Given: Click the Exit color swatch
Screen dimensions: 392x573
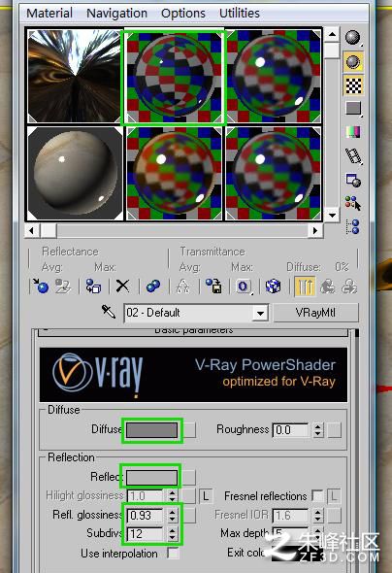Looking at the screenshot, I should 298,553.
